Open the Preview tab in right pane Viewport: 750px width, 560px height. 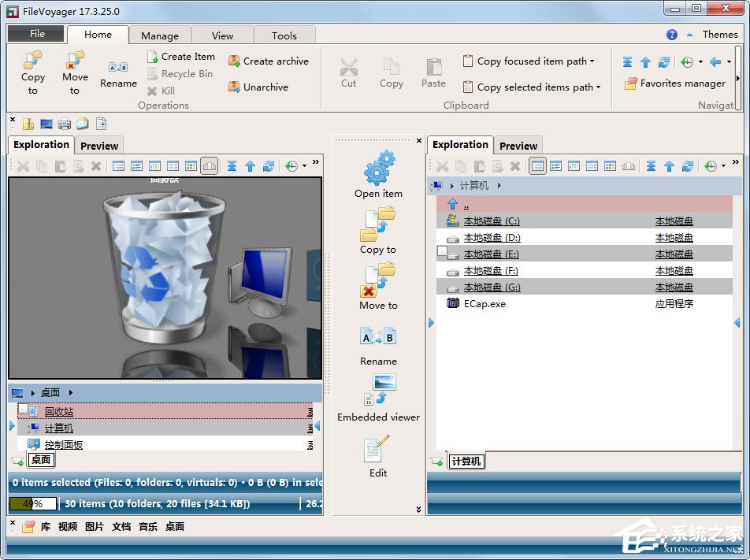click(x=518, y=146)
